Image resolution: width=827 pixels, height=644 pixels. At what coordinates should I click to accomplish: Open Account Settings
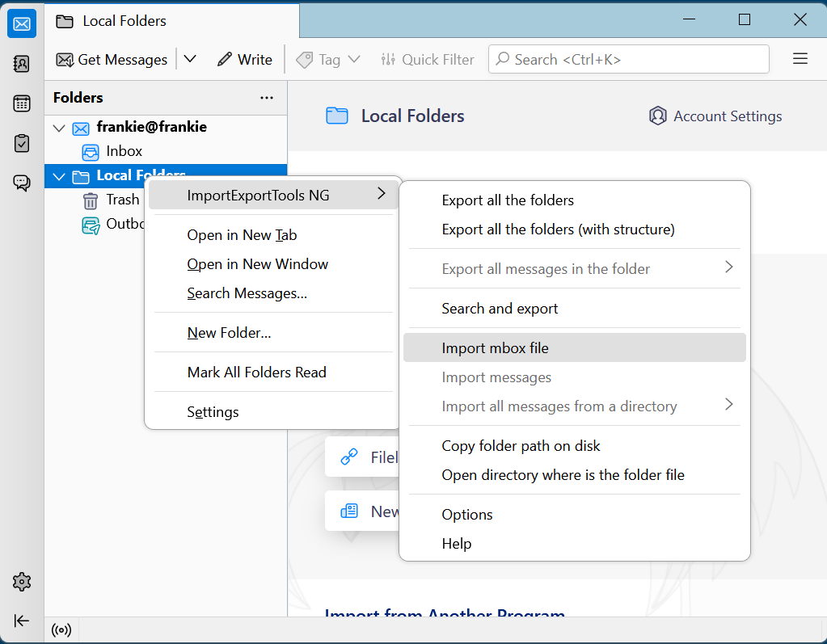coord(715,116)
